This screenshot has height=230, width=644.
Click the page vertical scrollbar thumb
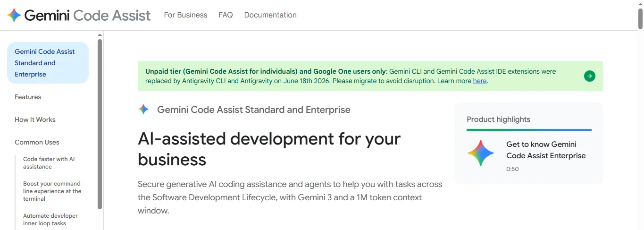coord(640,19)
